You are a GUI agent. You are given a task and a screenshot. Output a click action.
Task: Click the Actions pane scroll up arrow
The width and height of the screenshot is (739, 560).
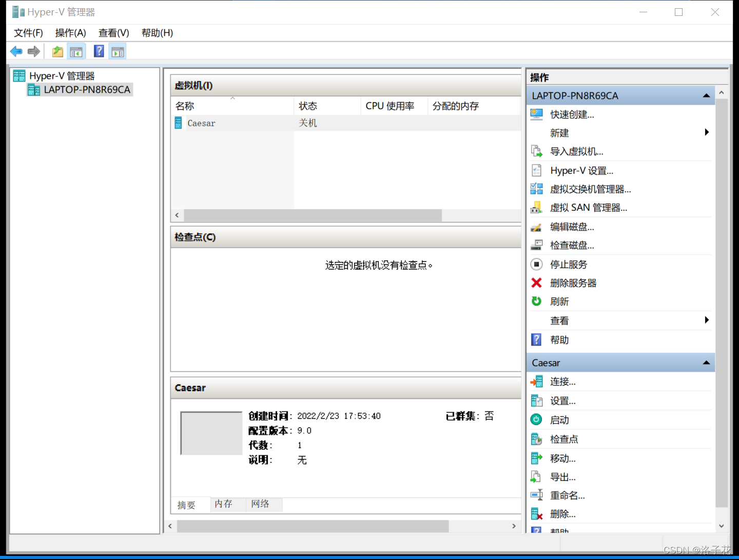[722, 93]
